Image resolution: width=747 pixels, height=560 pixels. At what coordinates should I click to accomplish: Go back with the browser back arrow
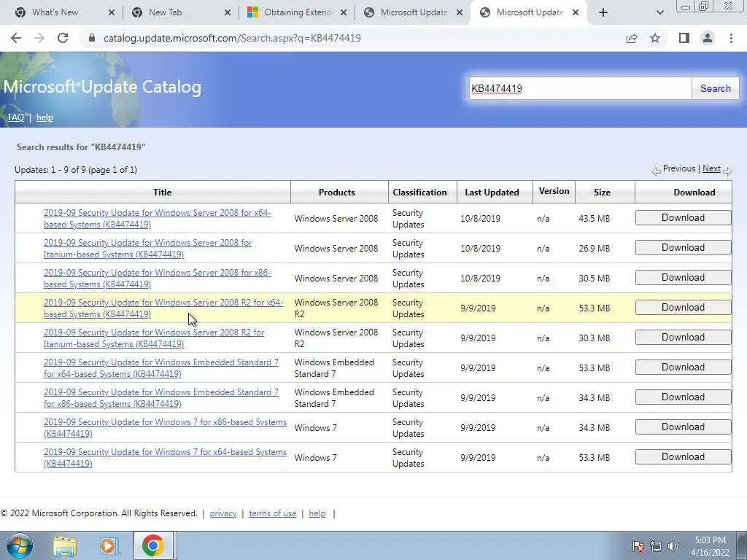[16, 38]
